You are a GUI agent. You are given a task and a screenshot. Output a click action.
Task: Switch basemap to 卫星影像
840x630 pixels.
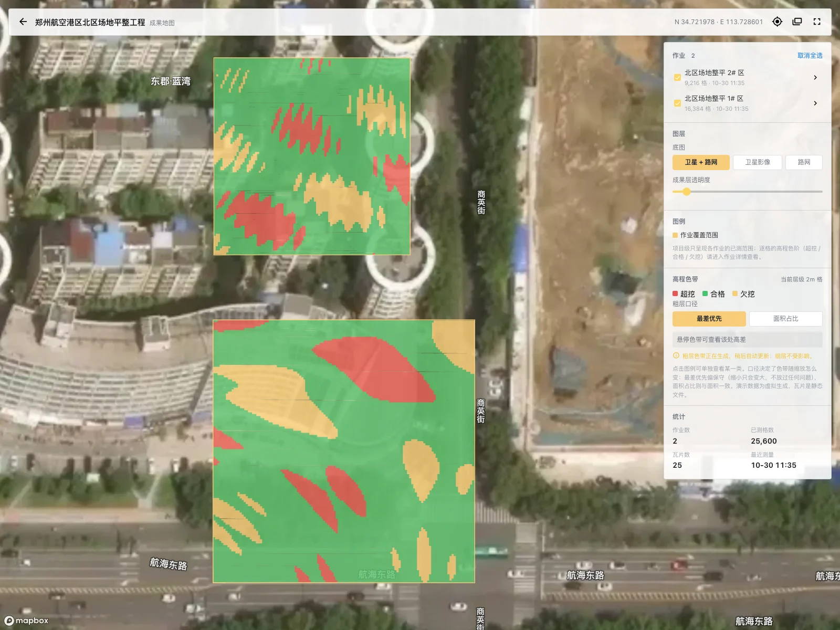point(758,162)
